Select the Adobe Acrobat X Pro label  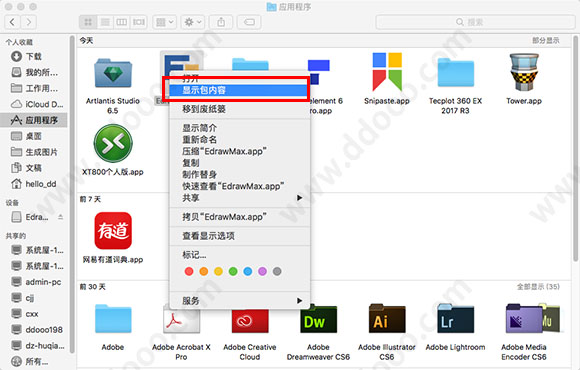tap(181, 352)
